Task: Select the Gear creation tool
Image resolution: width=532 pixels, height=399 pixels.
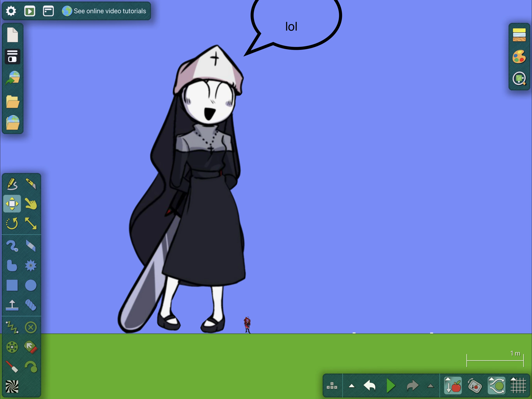Action: tap(31, 266)
